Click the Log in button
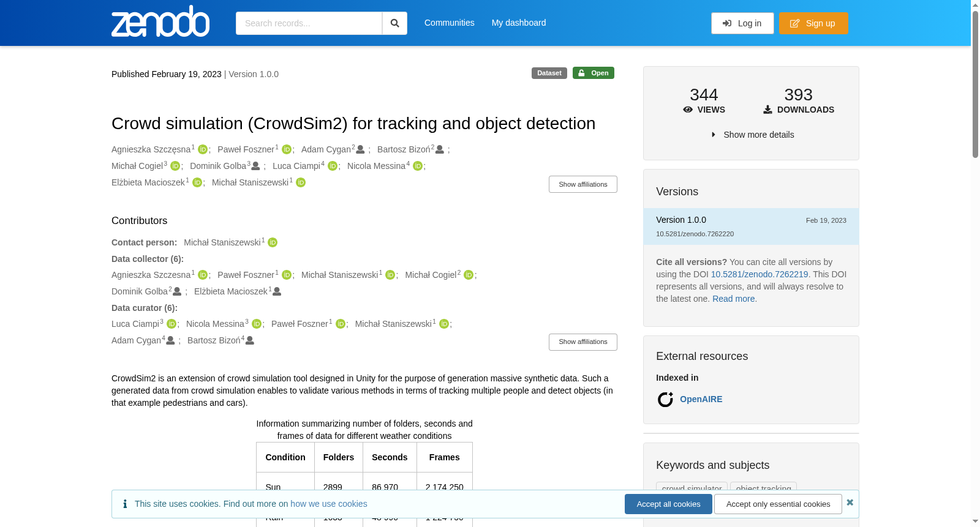 tap(742, 23)
